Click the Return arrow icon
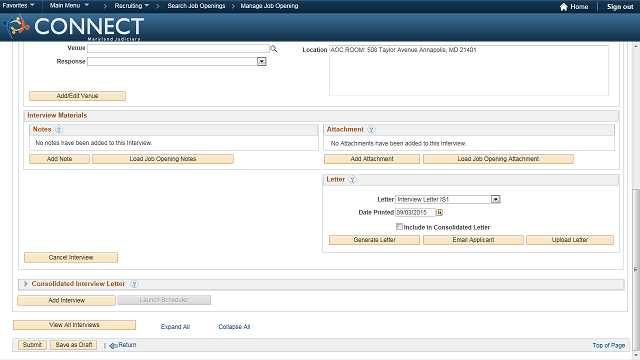640x360 pixels. tap(113, 345)
